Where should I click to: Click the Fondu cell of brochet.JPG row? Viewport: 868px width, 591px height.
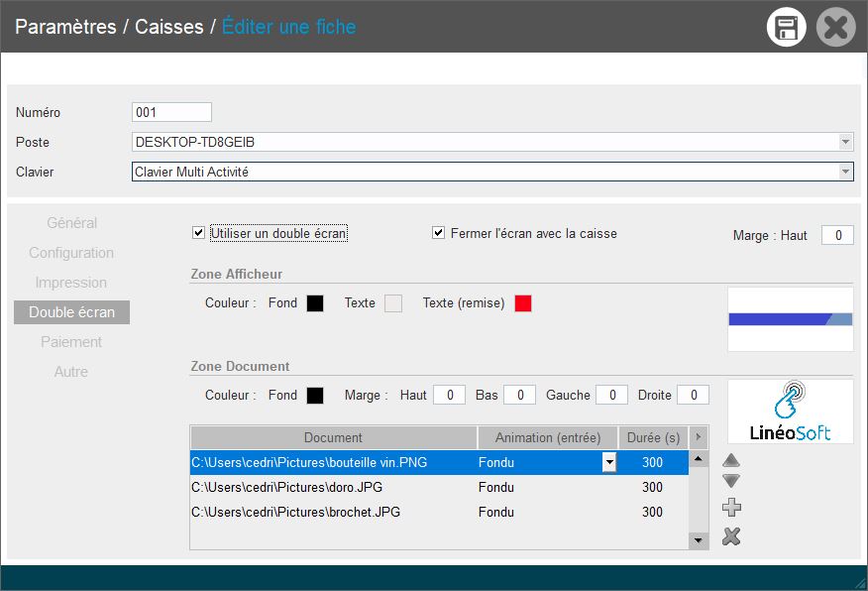pyautogui.click(x=548, y=513)
